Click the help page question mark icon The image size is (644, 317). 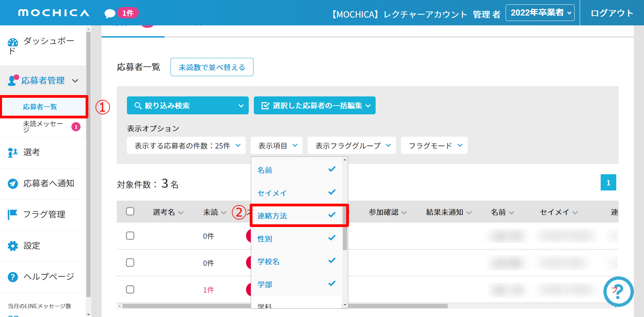(13, 277)
